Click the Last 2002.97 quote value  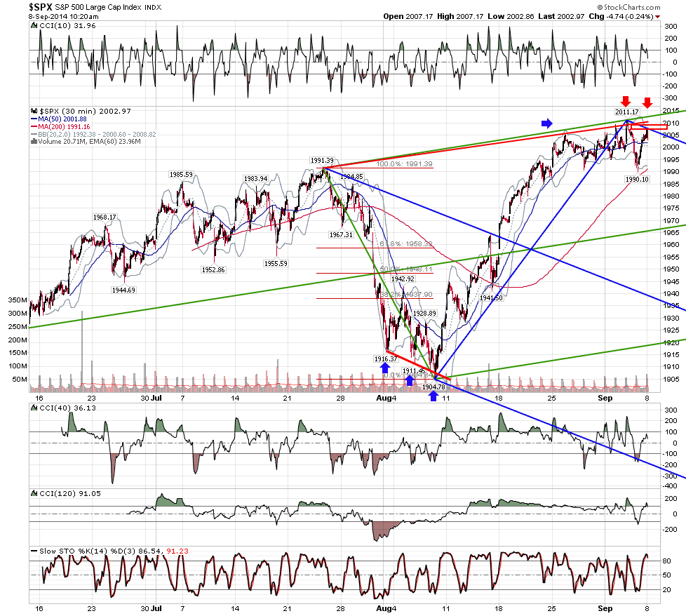[x=561, y=16]
